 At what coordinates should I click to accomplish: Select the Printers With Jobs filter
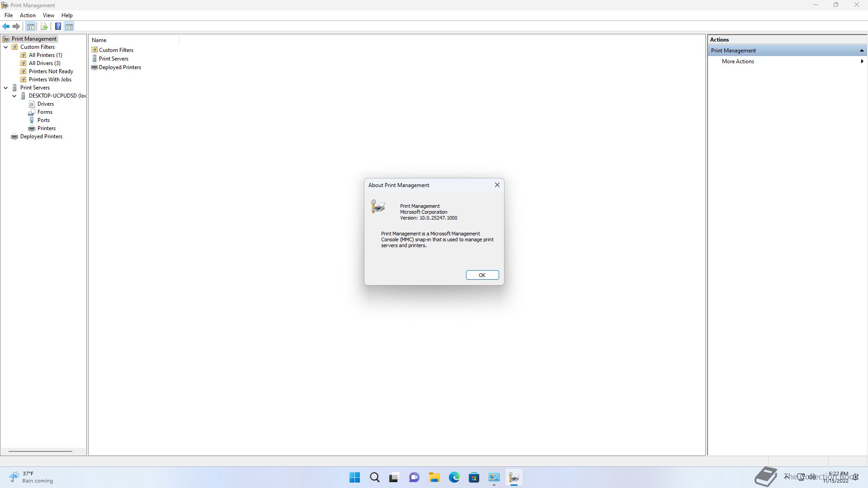[x=50, y=80]
